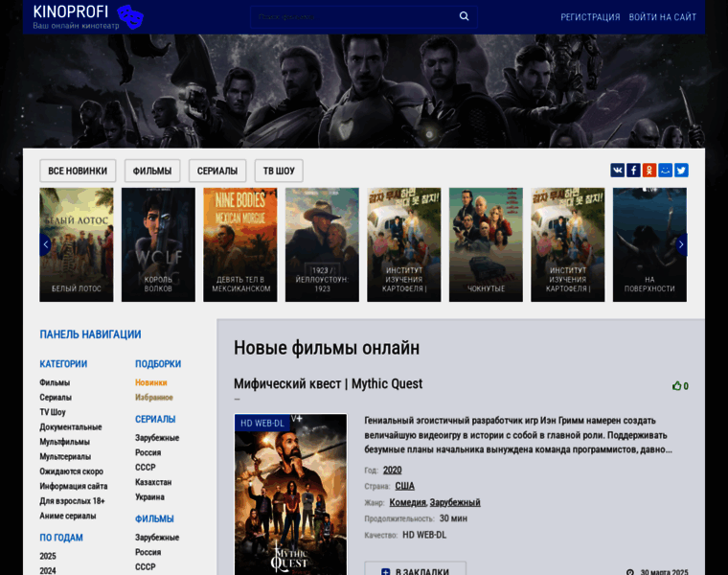This screenshot has width=728, height=575.
Task: Share via VK icon
Action: (618, 171)
